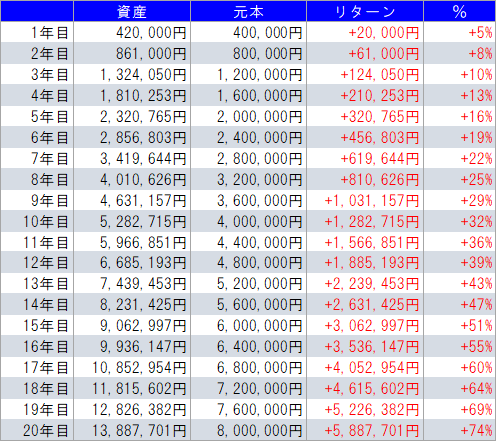Click return value +1,566,851円

point(372,242)
